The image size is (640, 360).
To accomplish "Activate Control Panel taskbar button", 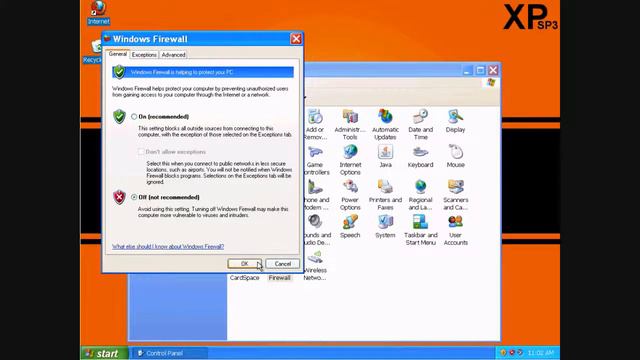I will coord(169,353).
